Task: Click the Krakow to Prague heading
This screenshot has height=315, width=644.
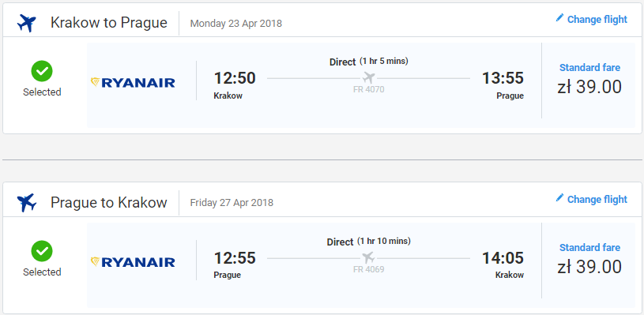Action: click(109, 23)
